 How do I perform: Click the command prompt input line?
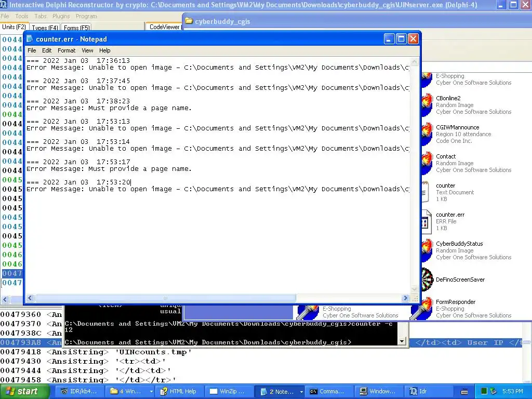208,342
